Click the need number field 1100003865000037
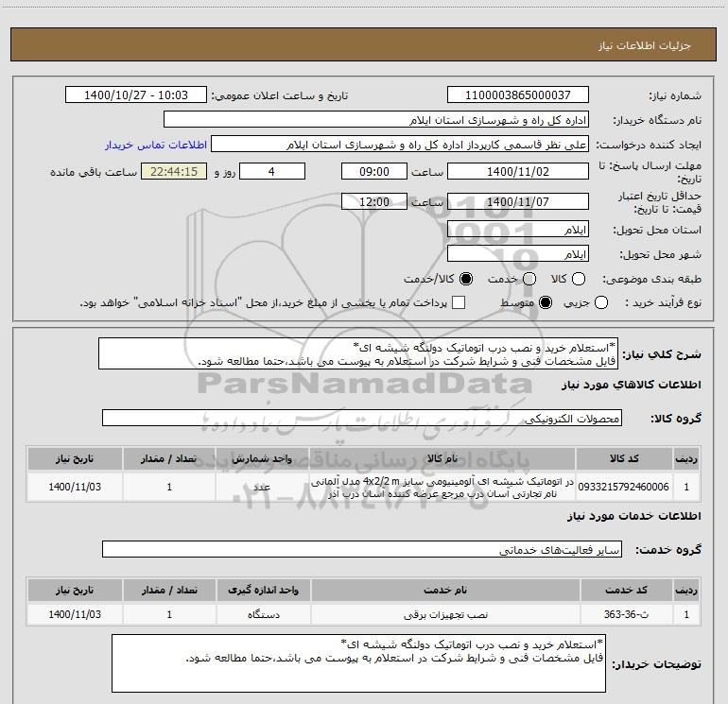The height and width of the screenshot is (704, 728). tap(518, 95)
